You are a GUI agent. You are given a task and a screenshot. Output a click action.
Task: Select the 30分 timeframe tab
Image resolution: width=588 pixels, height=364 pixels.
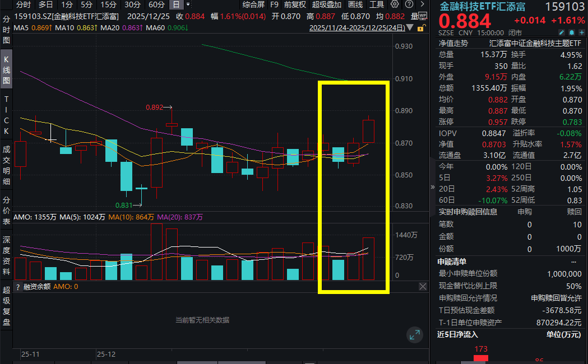click(132, 4)
